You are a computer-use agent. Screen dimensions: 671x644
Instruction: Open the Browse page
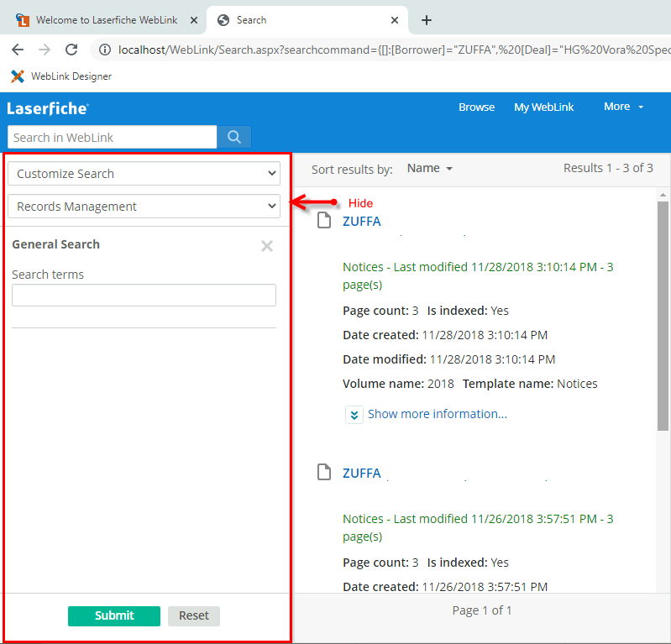tap(476, 107)
